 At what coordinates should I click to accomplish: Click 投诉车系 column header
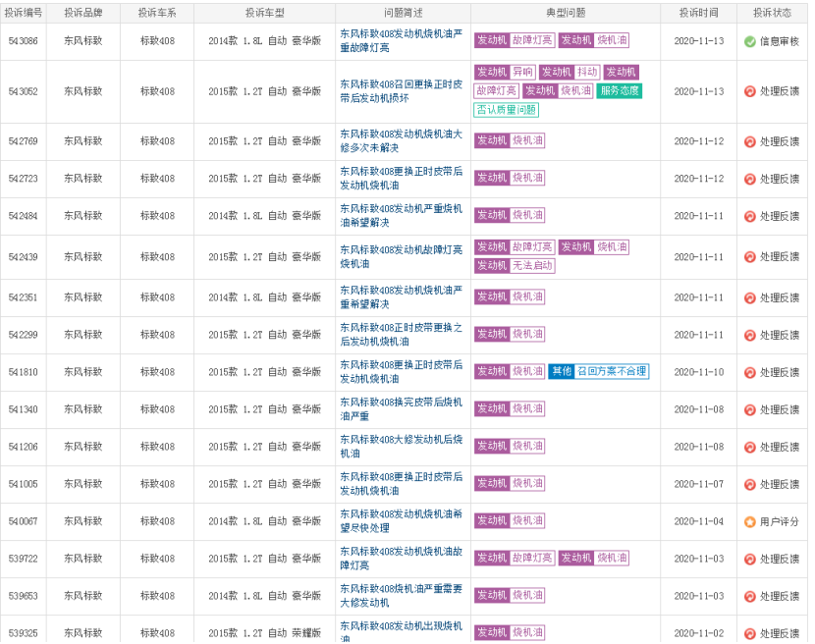pos(157,13)
